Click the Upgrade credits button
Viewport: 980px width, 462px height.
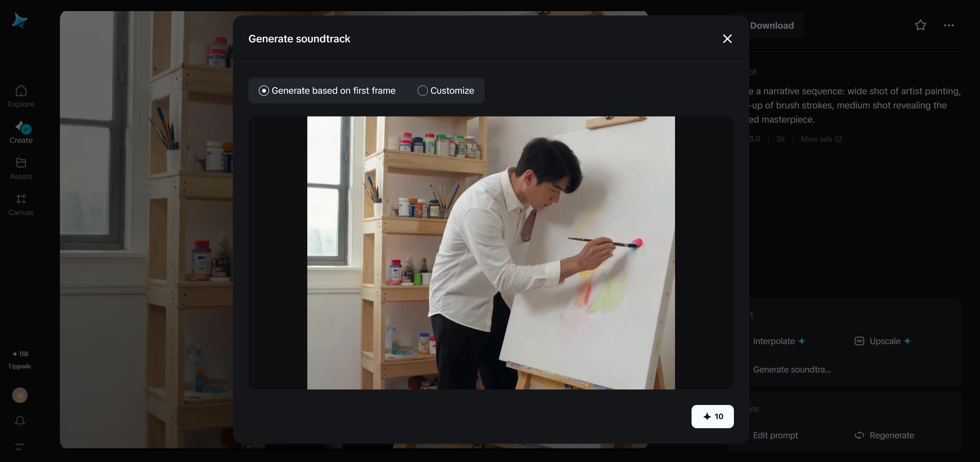point(20,360)
